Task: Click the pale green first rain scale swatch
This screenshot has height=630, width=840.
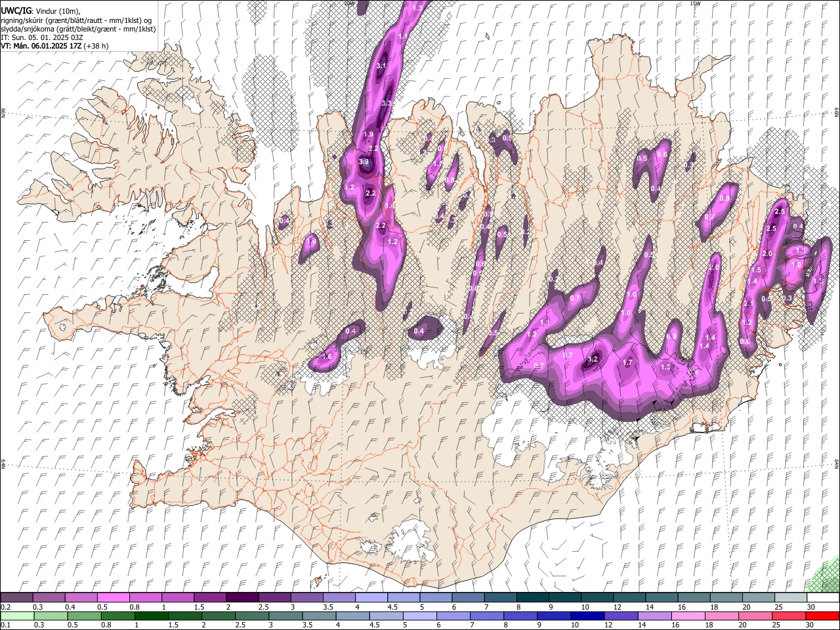Action: [16, 616]
